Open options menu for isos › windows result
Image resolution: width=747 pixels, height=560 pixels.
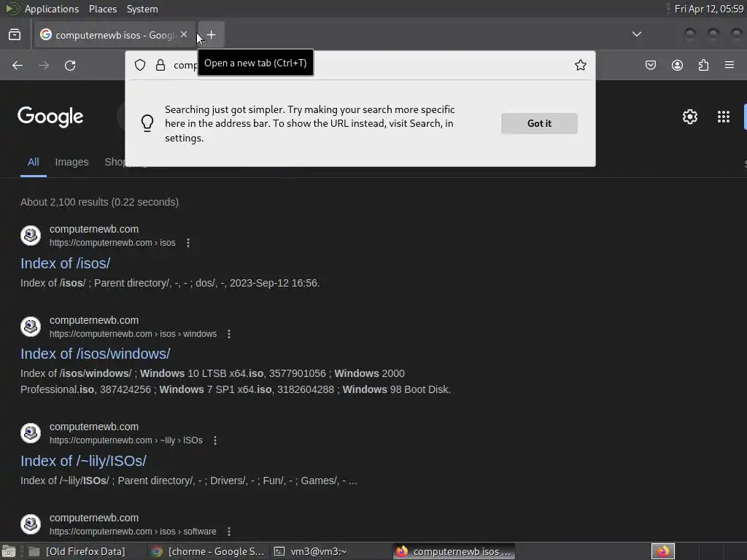pyautogui.click(x=229, y=334)
